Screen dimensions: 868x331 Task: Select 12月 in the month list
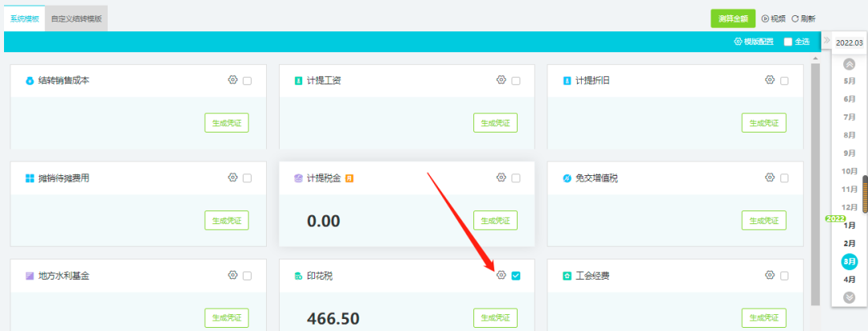point(850,207)
